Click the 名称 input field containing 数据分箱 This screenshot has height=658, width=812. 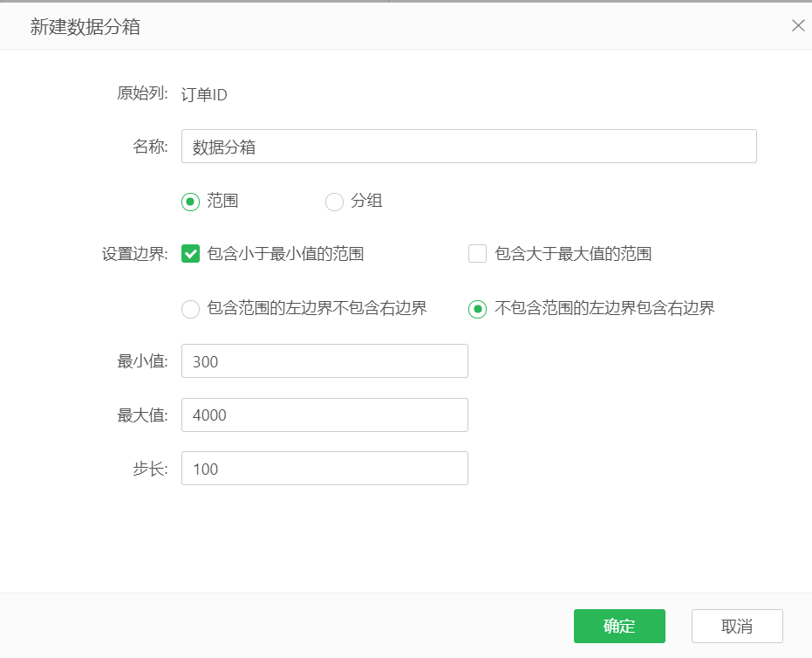[x=468, y=146]
